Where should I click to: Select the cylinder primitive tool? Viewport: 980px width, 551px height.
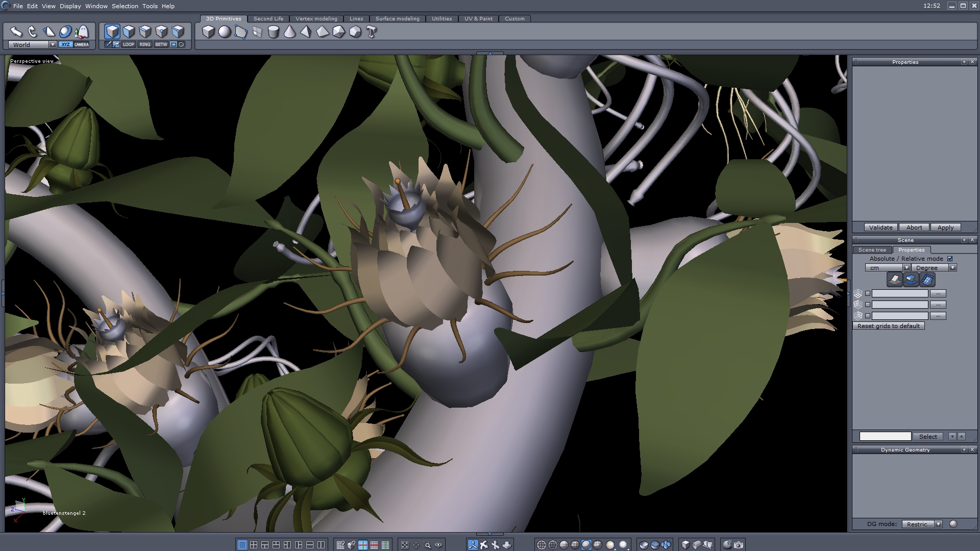point(274,32)
